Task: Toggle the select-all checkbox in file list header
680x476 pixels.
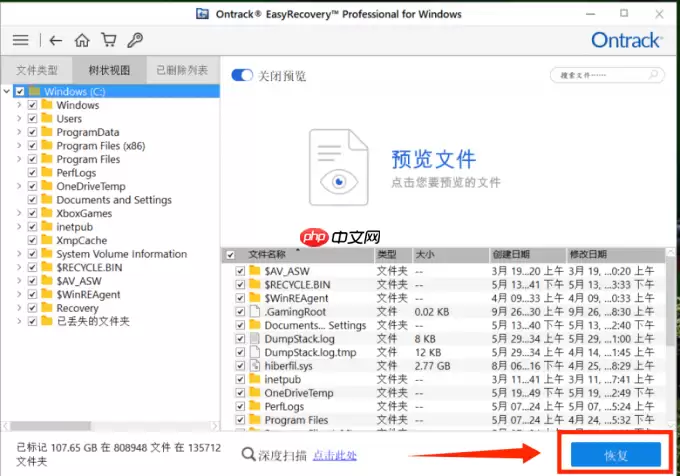Action: click(231, 255)
